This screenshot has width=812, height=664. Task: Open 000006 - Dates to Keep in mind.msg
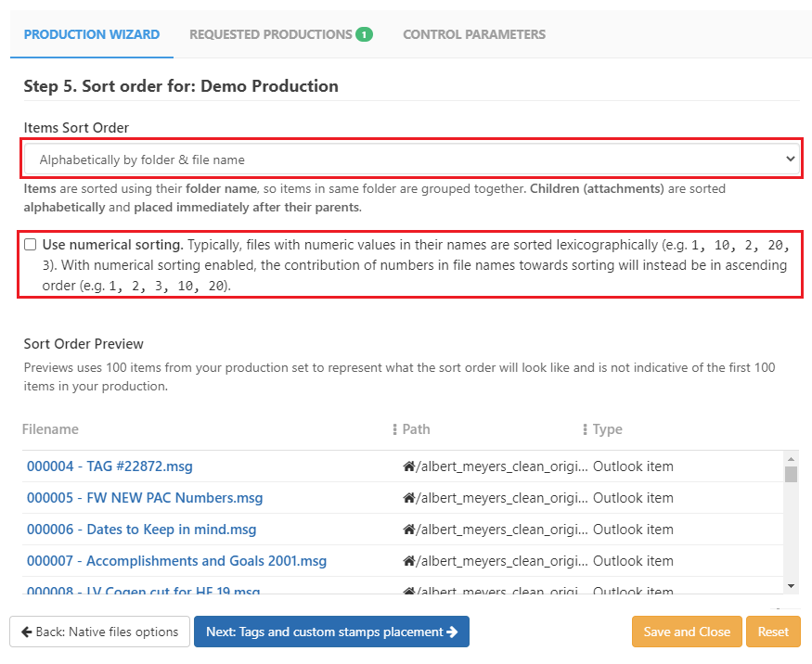coord(141,529)
